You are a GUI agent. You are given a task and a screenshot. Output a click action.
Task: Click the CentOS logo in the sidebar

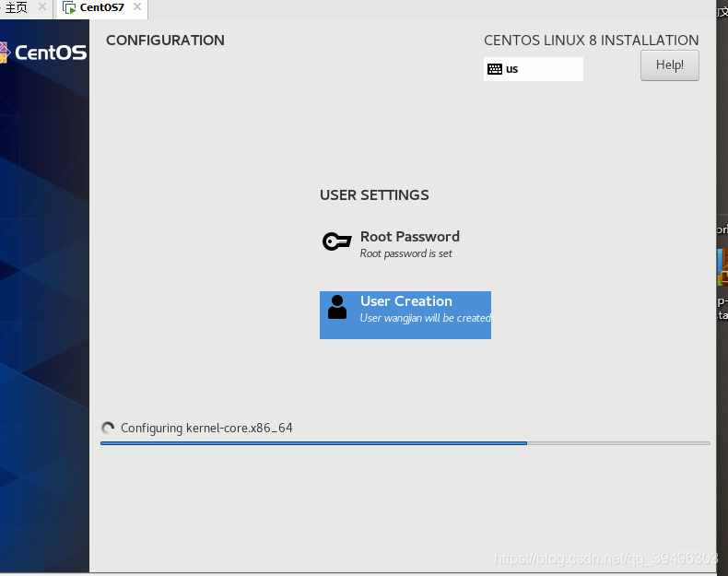coord(43,53)
